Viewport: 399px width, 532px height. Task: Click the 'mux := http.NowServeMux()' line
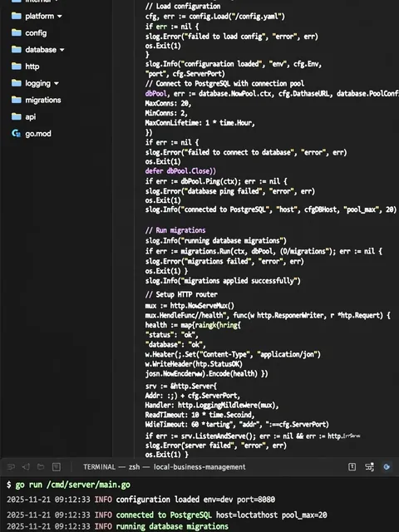pyautogui.click(x=190, y=305)
